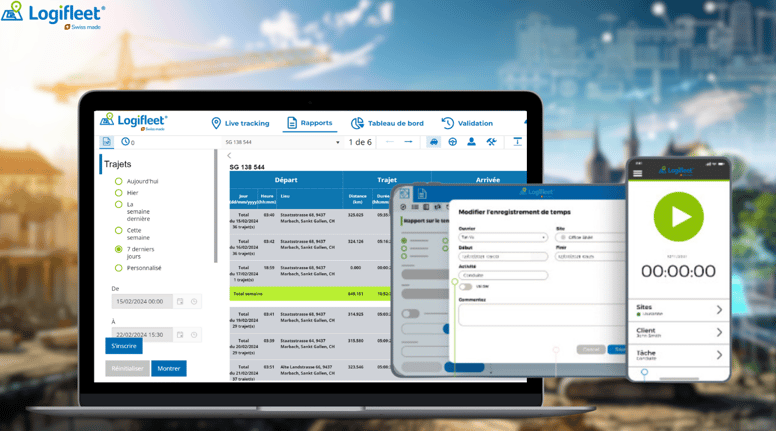Click the 325.025 distance cell
The height and width of the screenshot is (431, 776).
pos(355,215)
